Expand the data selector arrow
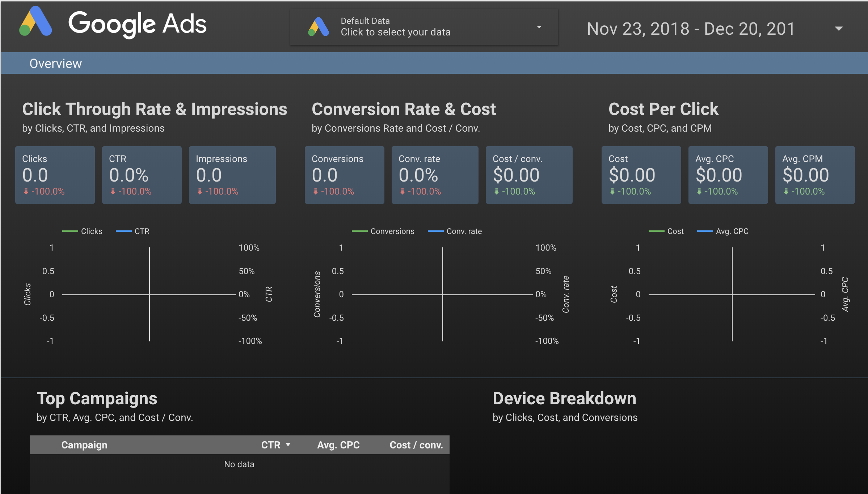The height and width of the screenshot is (494, 868). pos(539,27)
